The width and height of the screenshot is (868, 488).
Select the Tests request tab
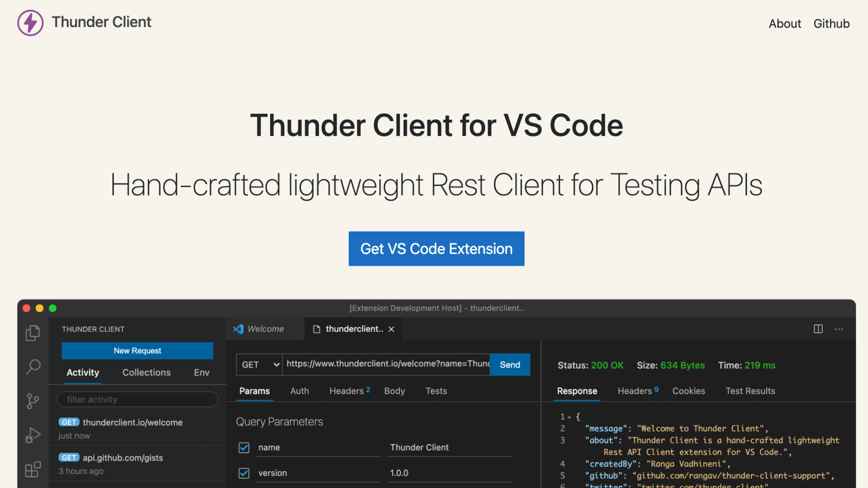coord(436,391)
